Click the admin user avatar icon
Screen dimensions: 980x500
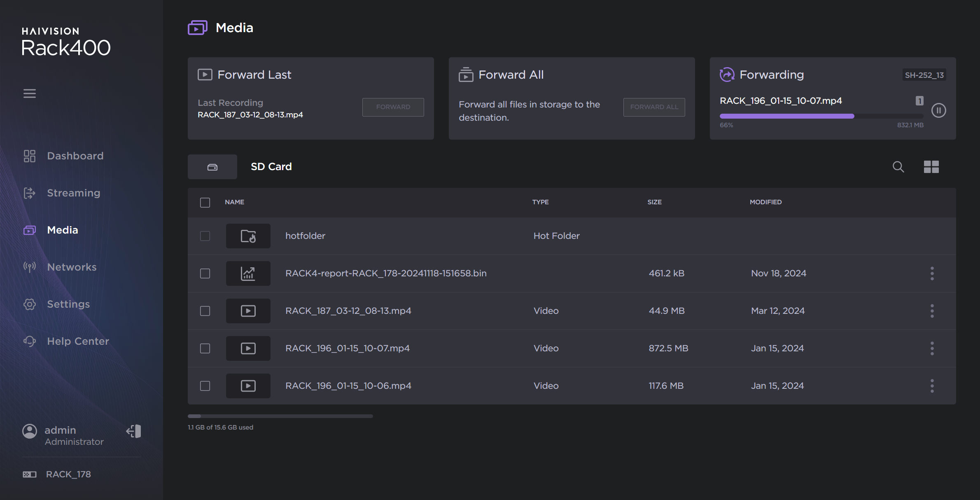(x=30, y=431)
